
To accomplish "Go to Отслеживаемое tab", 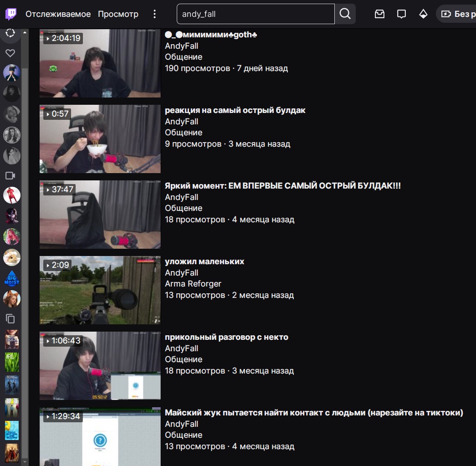I will pos(58,14).
